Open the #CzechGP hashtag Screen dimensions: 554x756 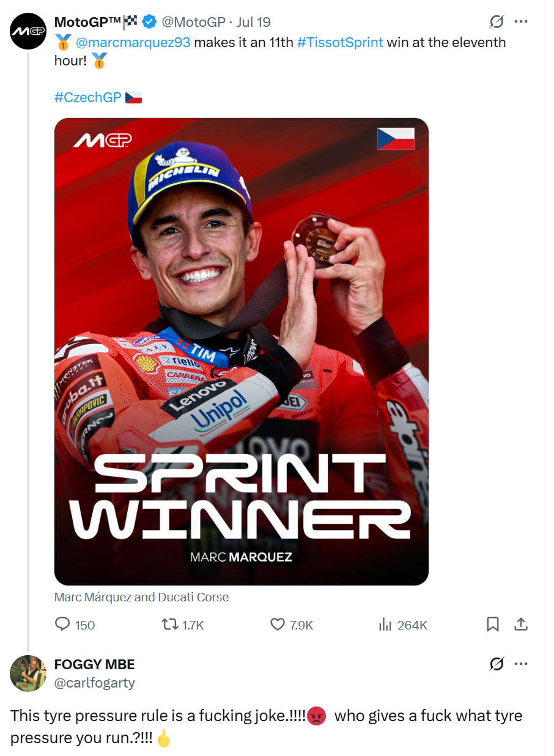click(x=88, y=97)
